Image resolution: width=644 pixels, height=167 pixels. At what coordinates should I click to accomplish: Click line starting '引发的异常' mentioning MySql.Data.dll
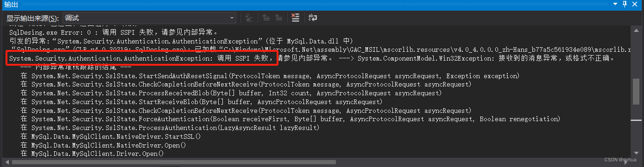click(x=181, y=41)
